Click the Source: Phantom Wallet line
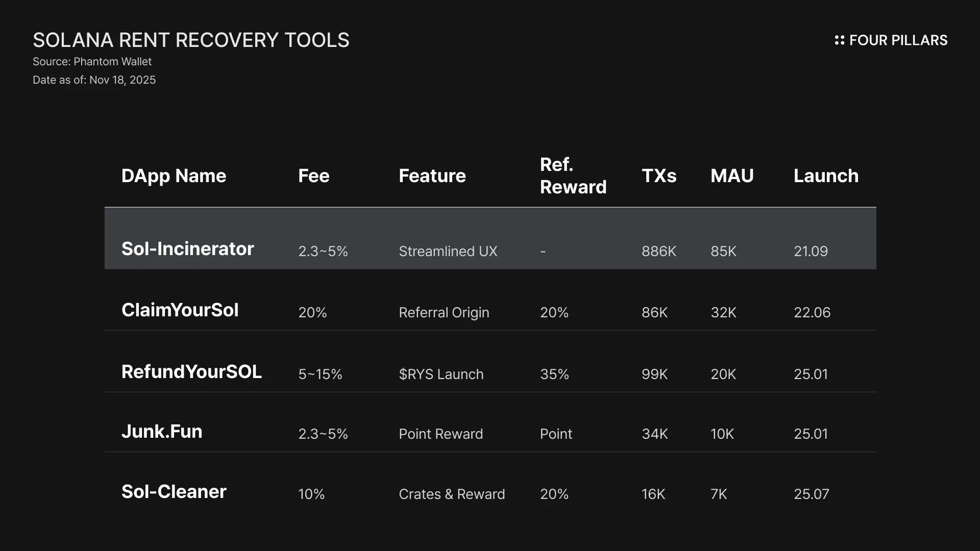The image size is (980, 551). coord(92,62)
